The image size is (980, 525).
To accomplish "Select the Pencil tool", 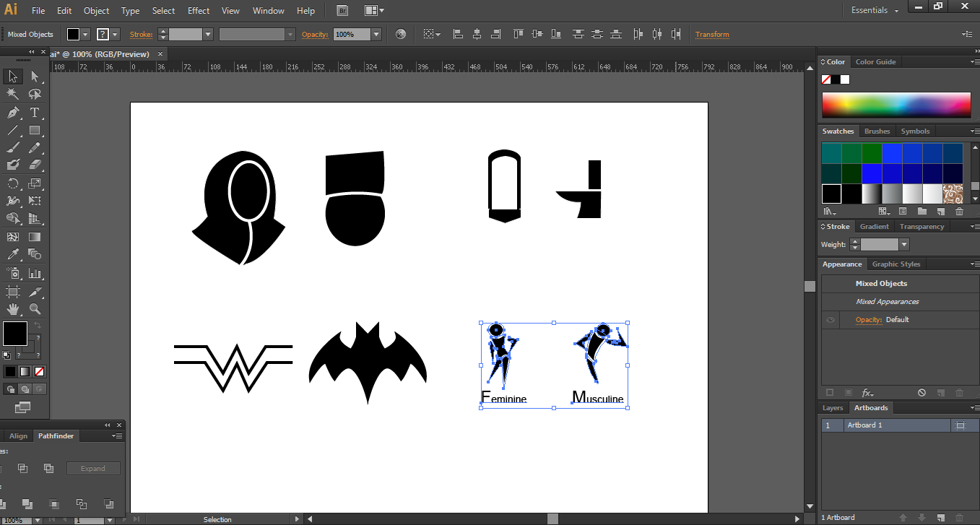I will click(x=35, y=147).
